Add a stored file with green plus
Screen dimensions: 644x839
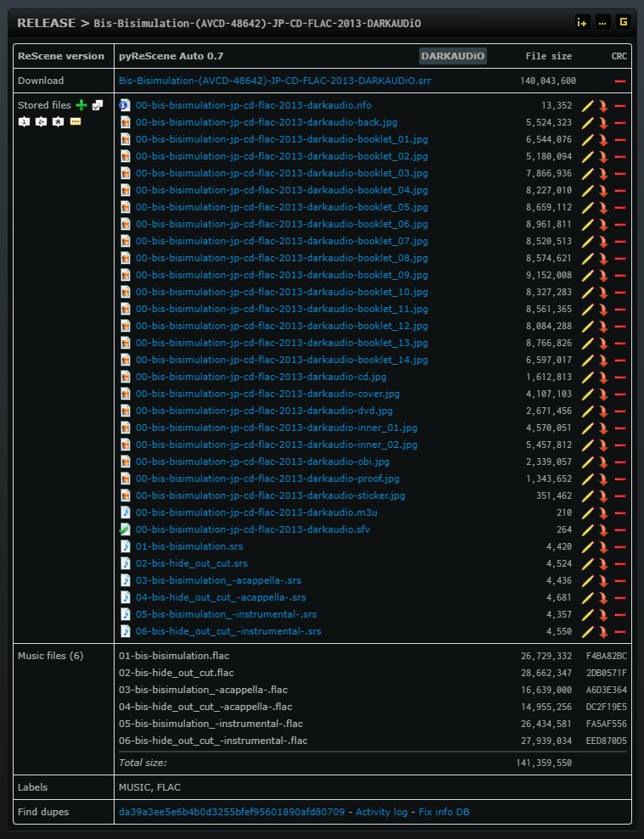(x=81, y=105)
